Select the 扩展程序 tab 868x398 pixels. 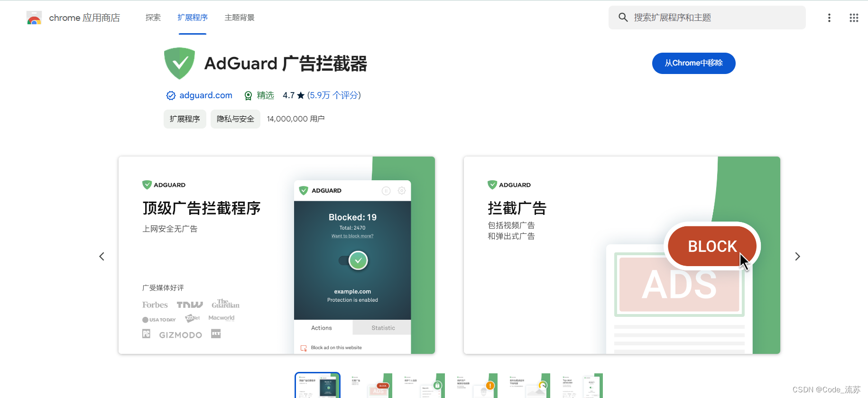pyautogui.click(x=193, y=18)
